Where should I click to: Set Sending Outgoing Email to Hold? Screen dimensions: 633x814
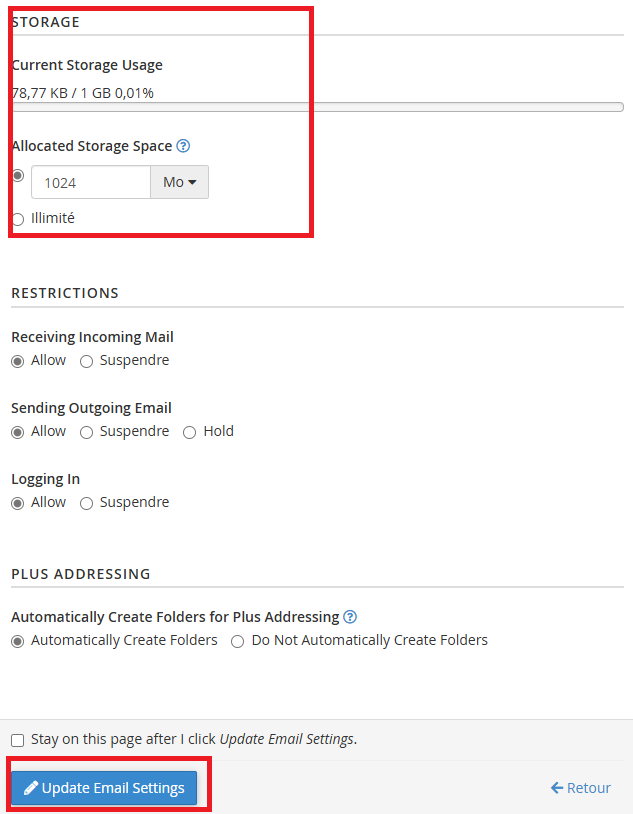tap(190, 432)
